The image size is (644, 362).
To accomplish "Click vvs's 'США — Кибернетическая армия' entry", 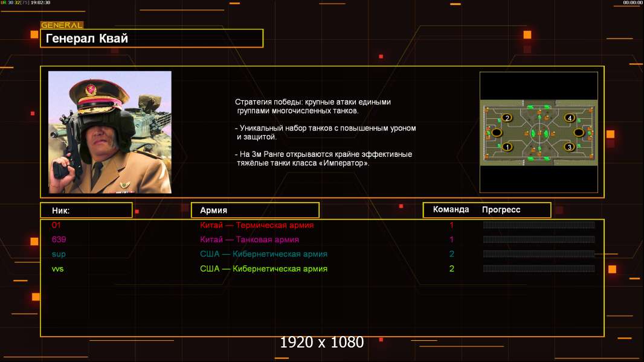I will (263, 269).
